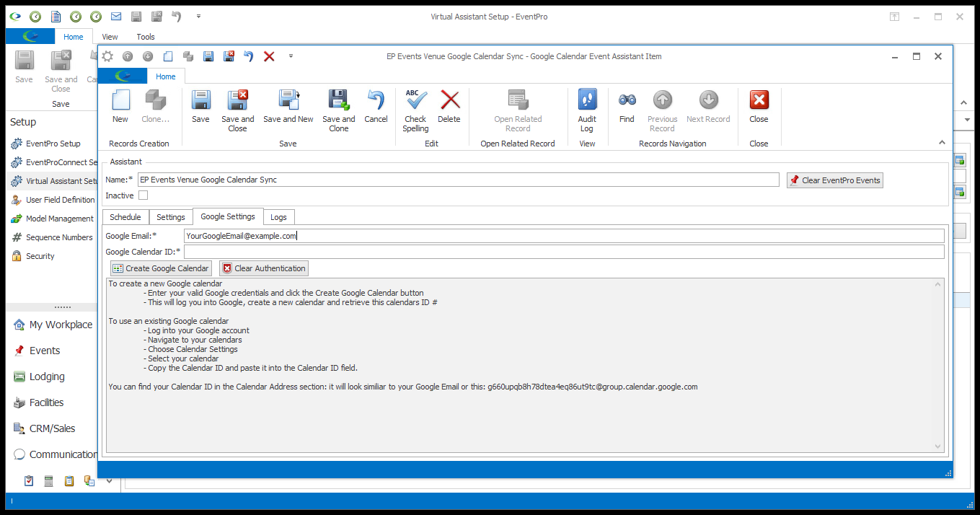This screenshot has width=980, height=515.
Task: Open the Tools tab in main window
Action: (x=146, y=37)
